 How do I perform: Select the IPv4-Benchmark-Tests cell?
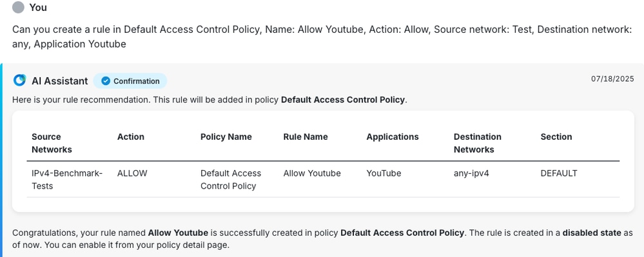(x=67, y=180)
